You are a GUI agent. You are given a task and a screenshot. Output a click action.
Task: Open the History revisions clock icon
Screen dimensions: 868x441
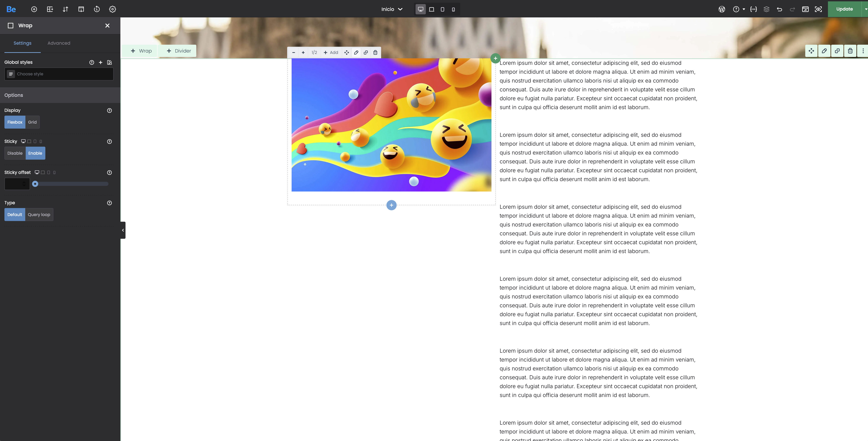click(97, 9)
